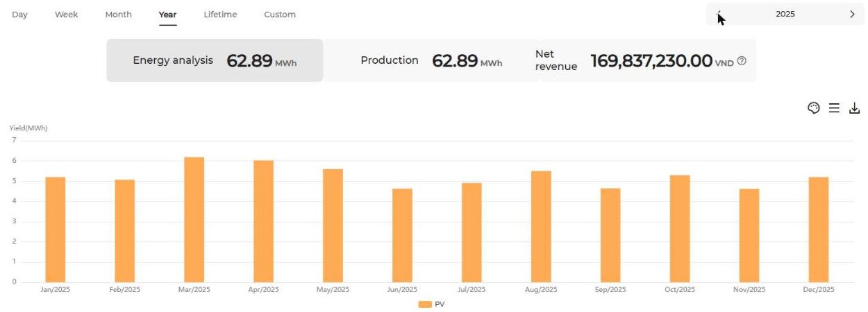Click the May/2025 bar
This screenshot has width=868, height=312.
(333, 225)
